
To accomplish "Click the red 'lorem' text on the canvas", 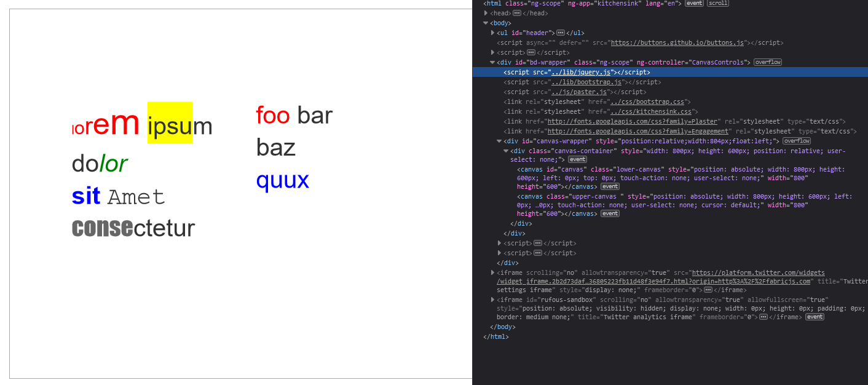I will point(106,125).
